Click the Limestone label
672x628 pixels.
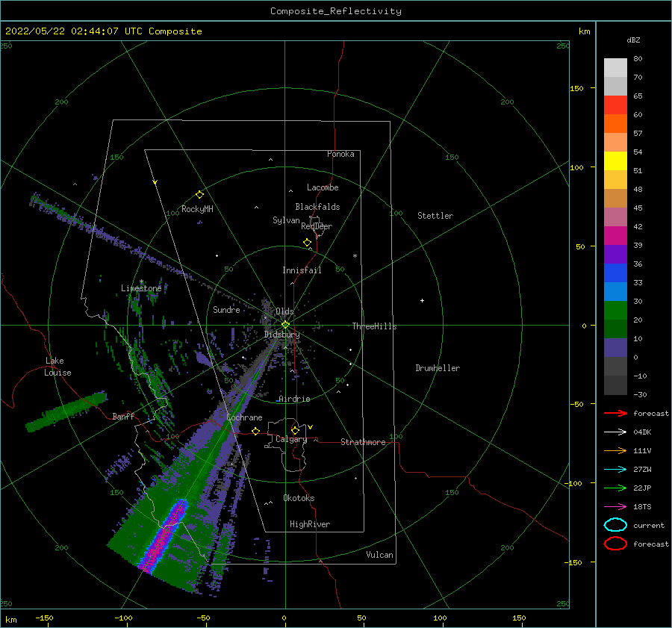tap(141, 288)
